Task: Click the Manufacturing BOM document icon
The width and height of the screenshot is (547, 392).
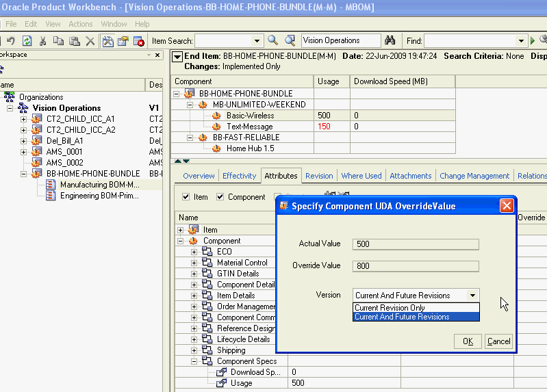Action: 51,185
